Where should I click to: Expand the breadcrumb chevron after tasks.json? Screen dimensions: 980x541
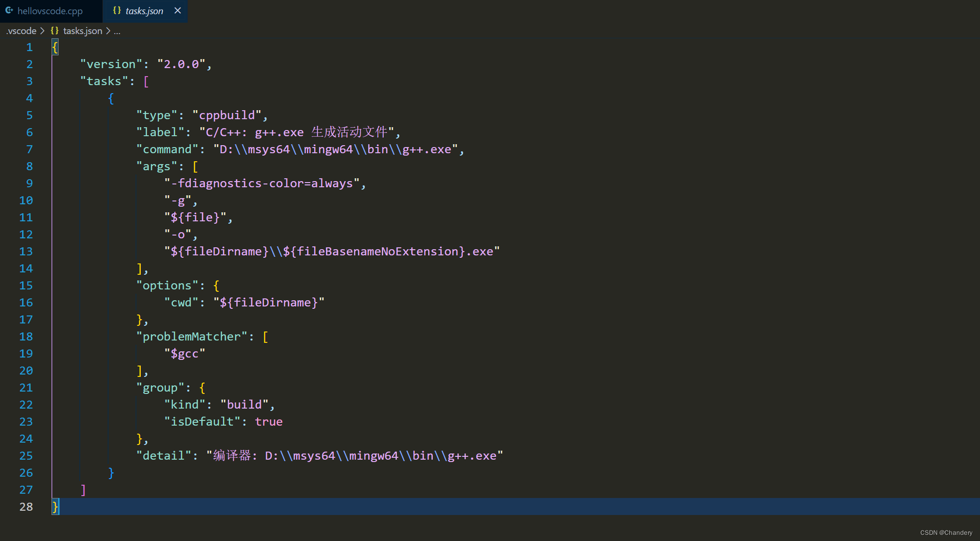[x=108, y=31]
